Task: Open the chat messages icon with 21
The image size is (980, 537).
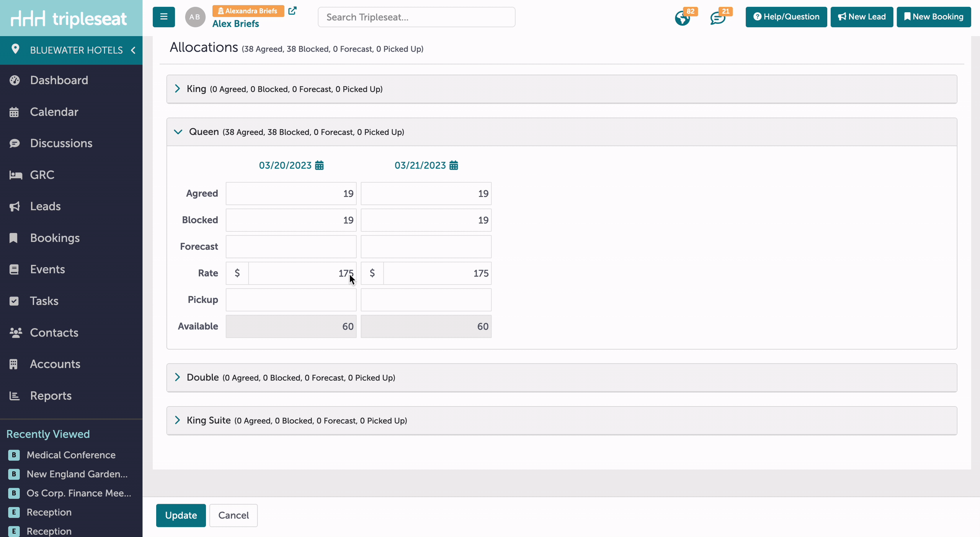Action: click(718, 18)
